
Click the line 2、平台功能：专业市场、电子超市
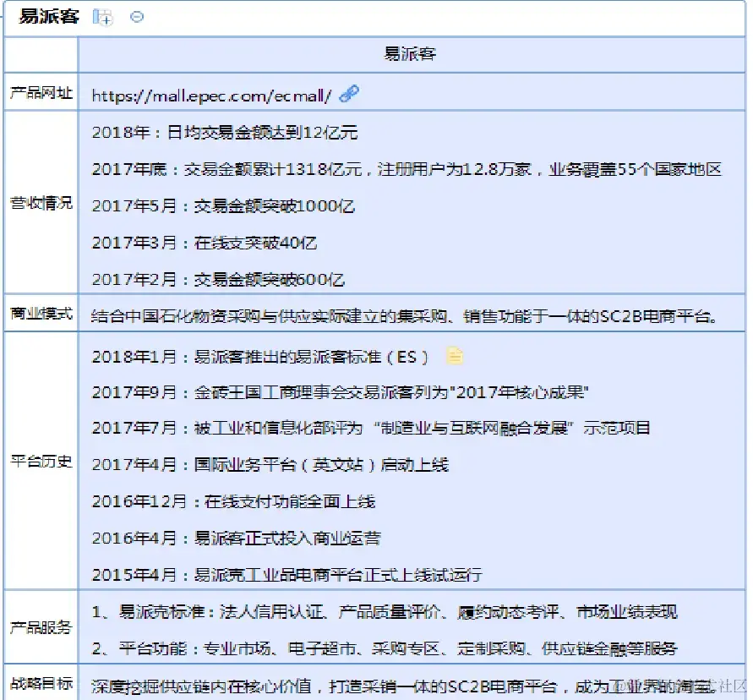pyautogui.click(x=385, y=649)
